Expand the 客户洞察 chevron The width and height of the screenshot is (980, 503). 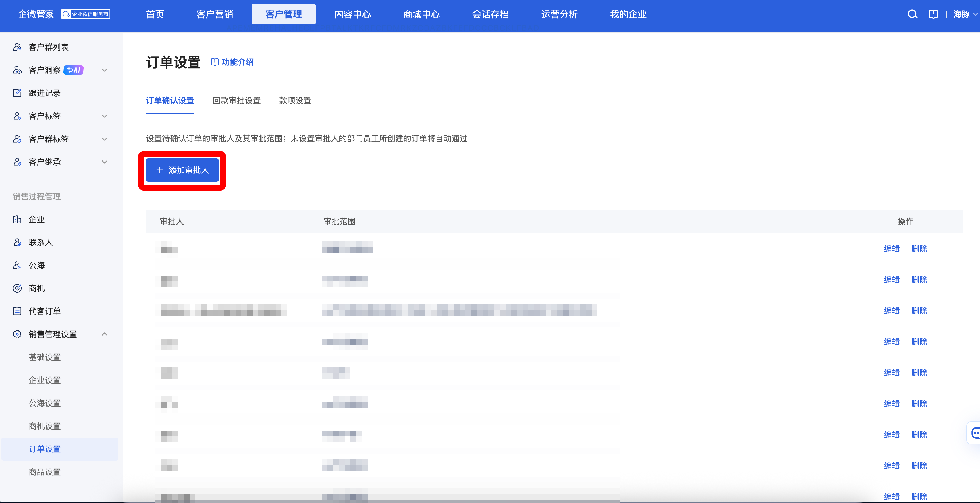tap(105, 70)
